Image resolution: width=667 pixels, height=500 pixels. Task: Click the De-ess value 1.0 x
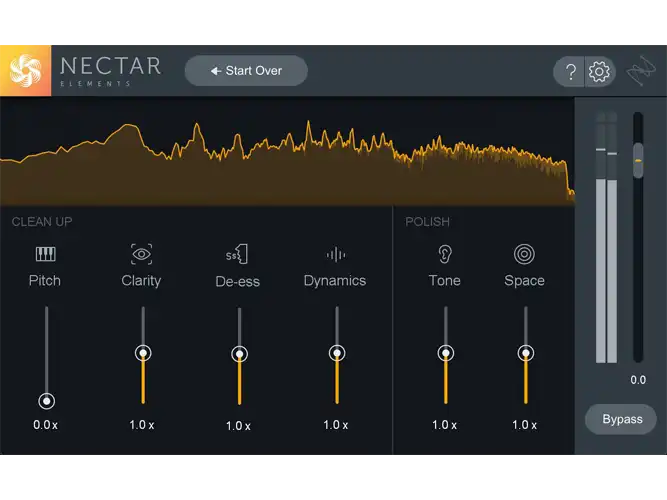click(x=238, y=426)
